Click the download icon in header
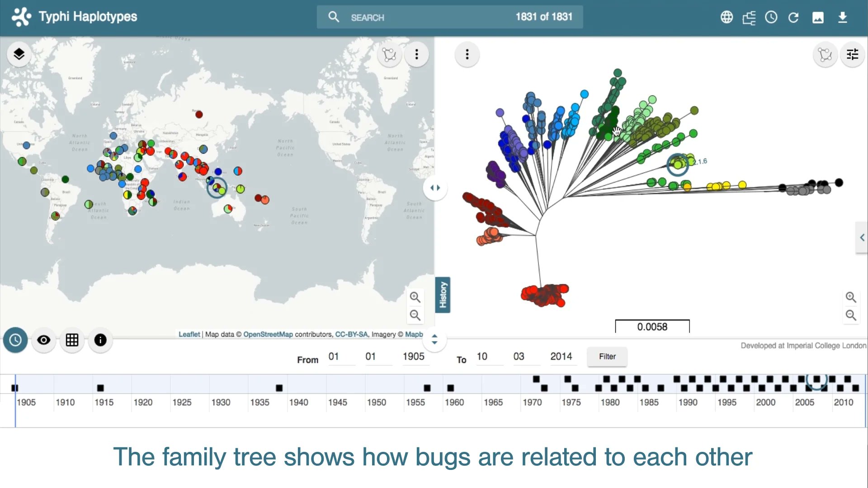Screen dimensions: 868x488 click(842, 17)
